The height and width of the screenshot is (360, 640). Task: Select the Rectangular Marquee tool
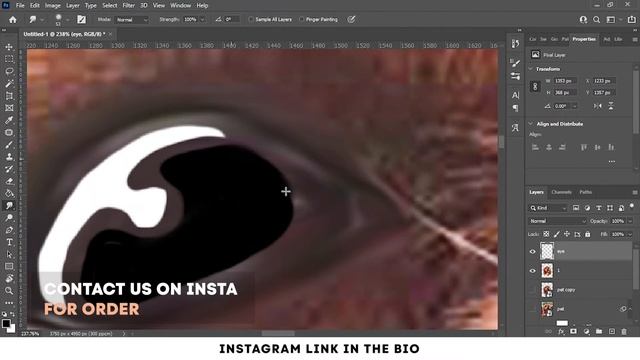[9, 59]
